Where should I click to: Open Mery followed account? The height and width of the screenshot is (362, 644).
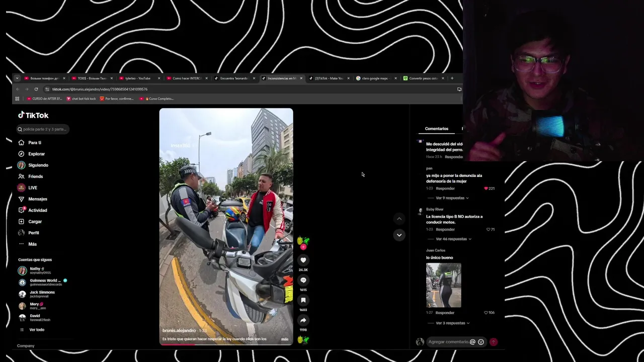[x=31, y=306]
